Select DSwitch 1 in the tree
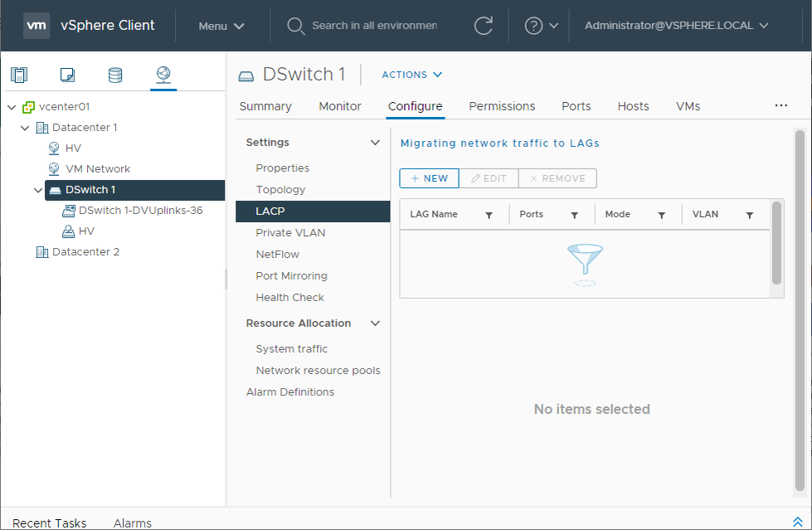The height and width of the screenshot is (530, 812). [134, 190]
